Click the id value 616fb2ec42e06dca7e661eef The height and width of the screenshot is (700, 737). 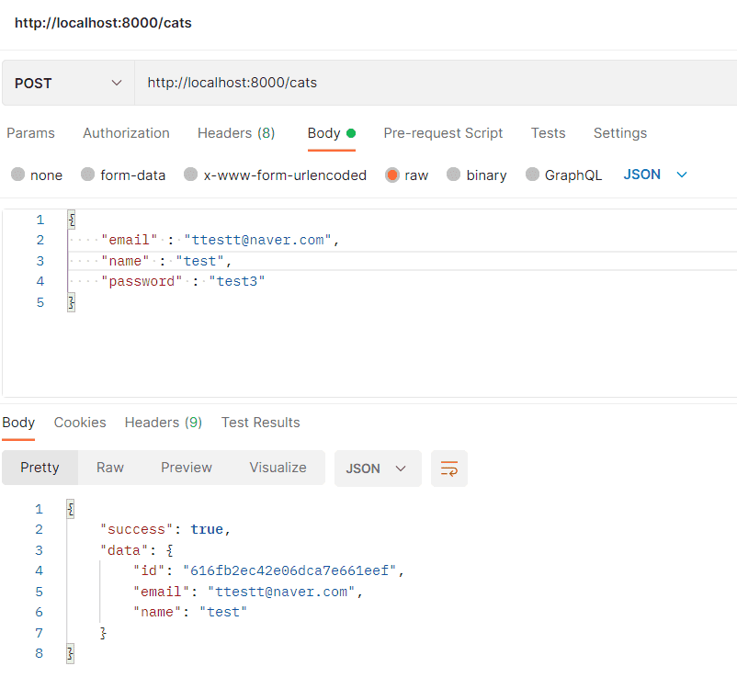pos(289,570)
